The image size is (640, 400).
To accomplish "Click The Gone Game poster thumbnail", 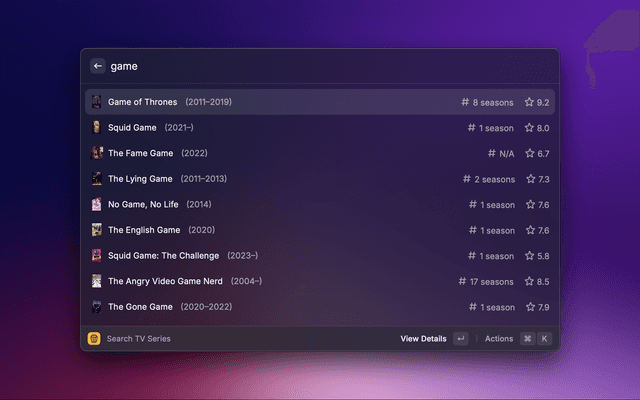I will 97,307.
